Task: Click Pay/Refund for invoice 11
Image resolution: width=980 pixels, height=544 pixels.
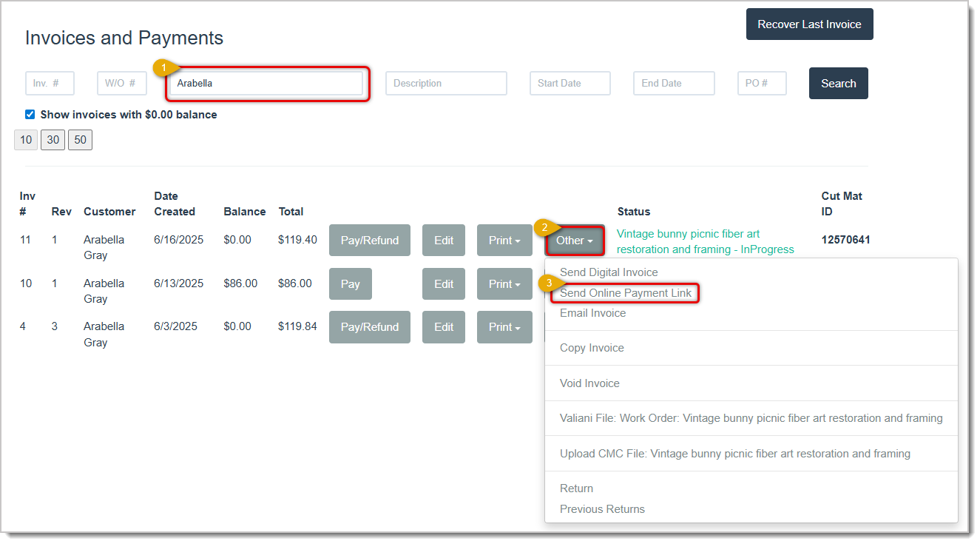Action: 370,240
